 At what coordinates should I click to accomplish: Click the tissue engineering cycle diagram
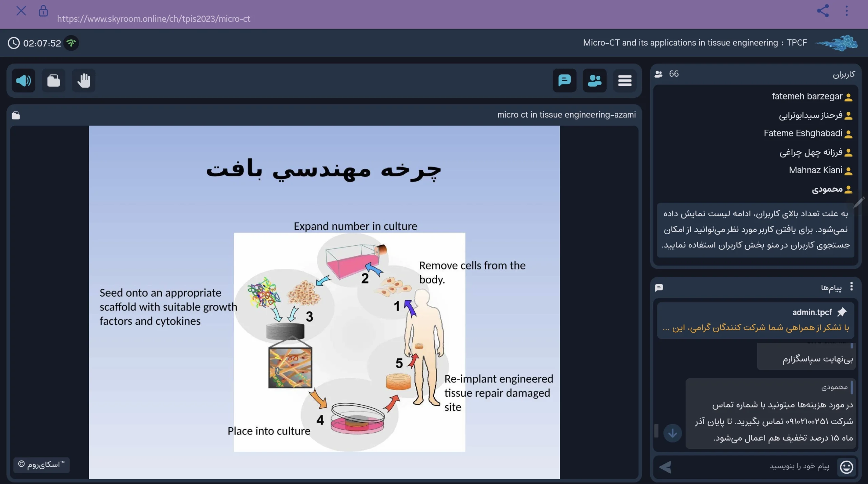point(349,342)
